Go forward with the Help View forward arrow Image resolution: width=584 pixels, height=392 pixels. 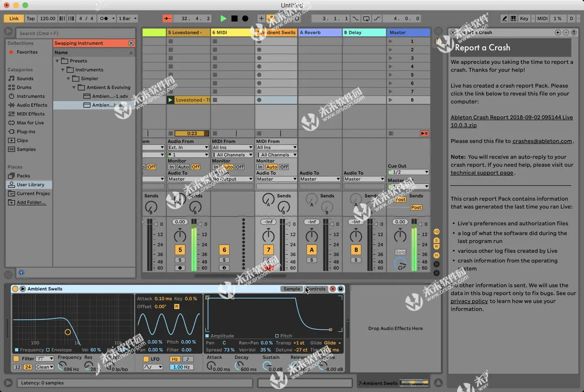(x=566, y=33)
